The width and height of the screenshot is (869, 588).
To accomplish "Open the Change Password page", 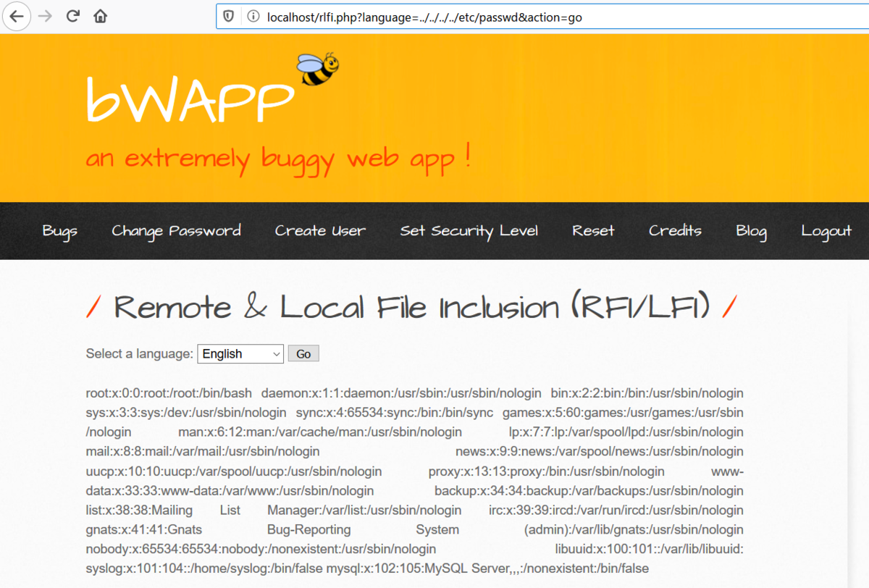I will tap(176, 231).
